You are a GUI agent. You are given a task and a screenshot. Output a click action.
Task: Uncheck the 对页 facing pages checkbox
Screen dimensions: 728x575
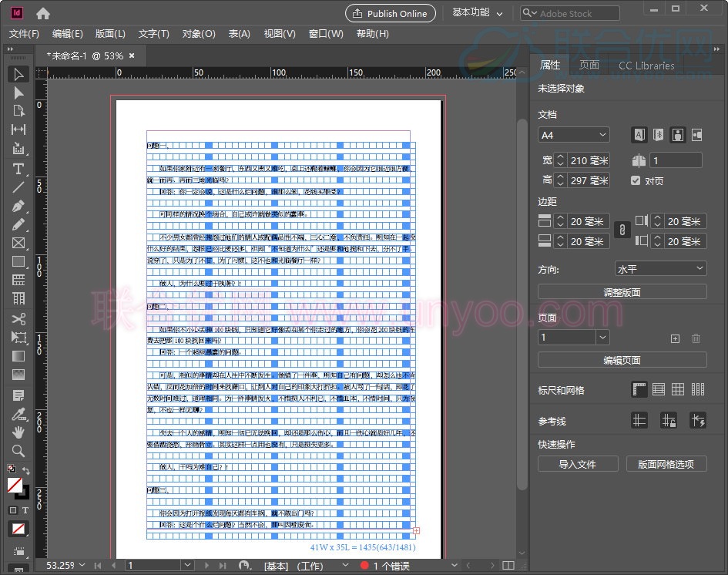(636, 180)
